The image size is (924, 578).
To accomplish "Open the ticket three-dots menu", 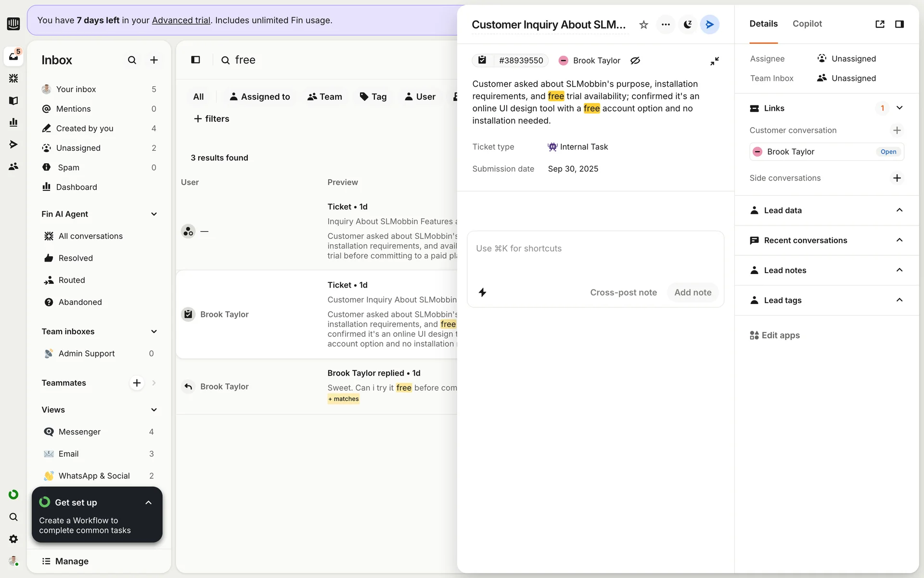I will [x=666, y=25].
